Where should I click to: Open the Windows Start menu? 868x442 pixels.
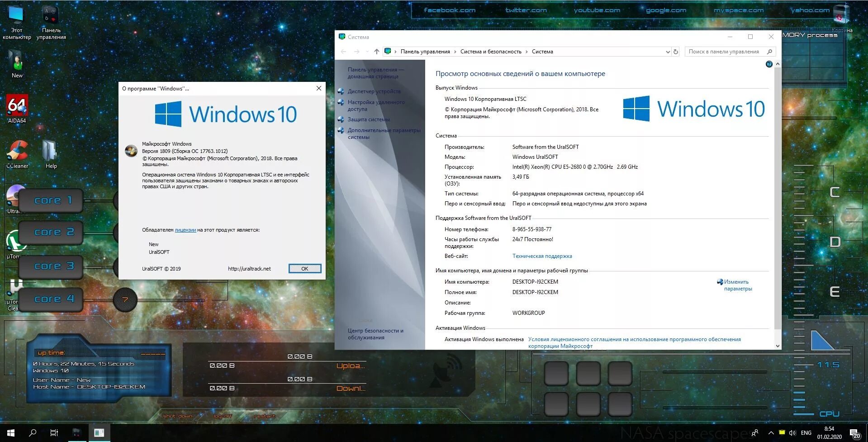pos(11,433)
